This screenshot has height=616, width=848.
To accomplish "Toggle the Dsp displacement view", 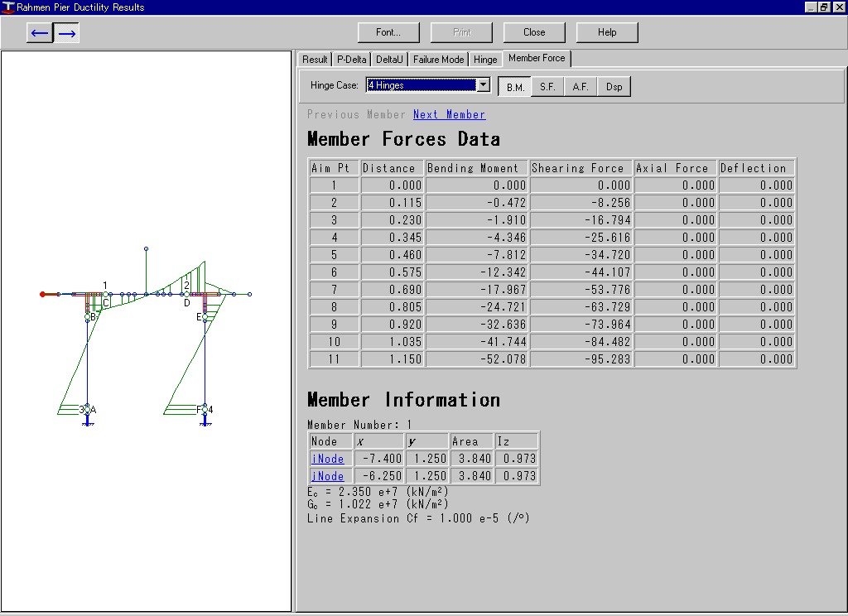I will point(614,87).
